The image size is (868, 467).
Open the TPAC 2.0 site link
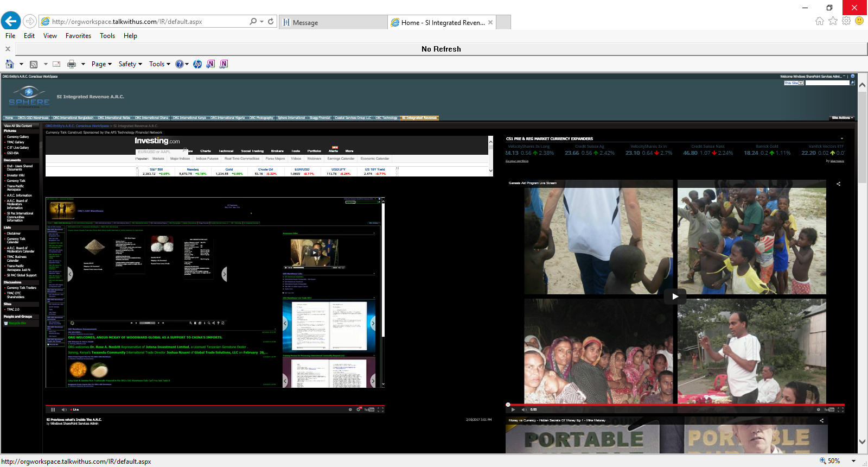pyautogui.click(x=13, y=310)
